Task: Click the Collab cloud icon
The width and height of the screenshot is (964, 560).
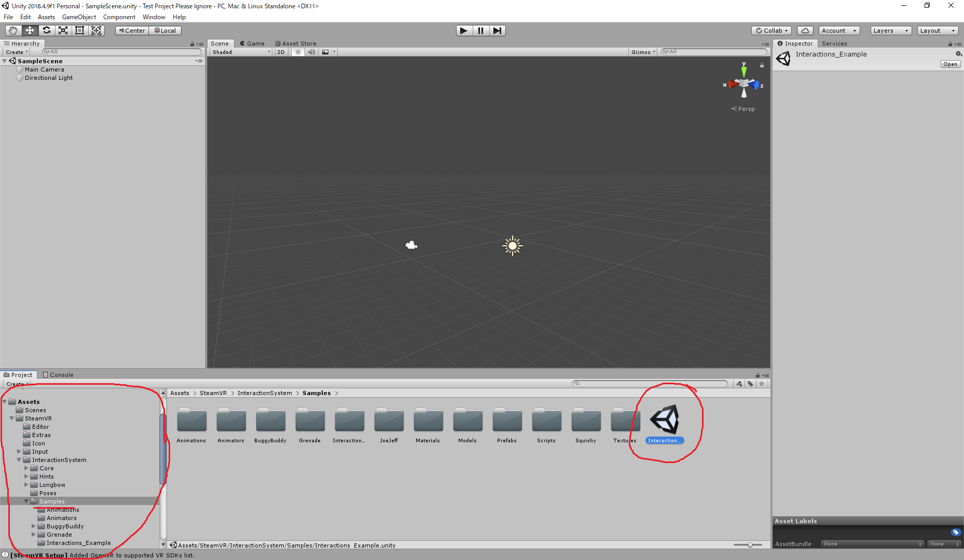Action: [805, 30]
